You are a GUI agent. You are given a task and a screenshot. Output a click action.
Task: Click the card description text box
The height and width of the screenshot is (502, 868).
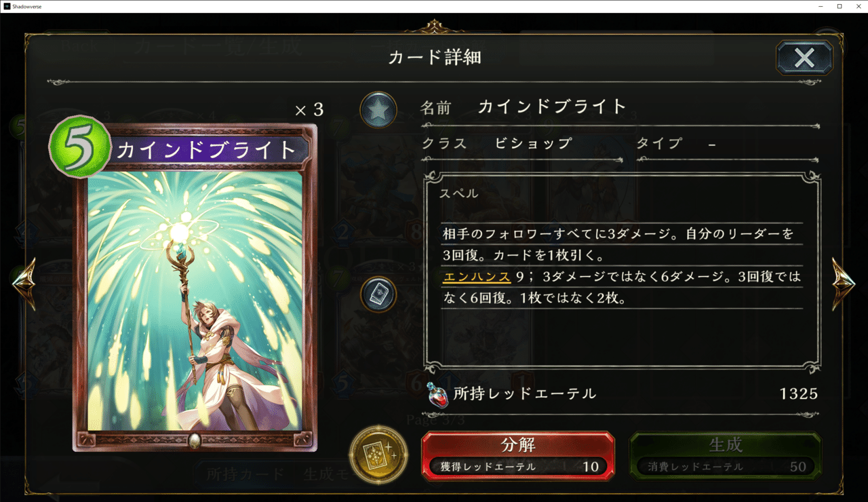tap(622, 273)
